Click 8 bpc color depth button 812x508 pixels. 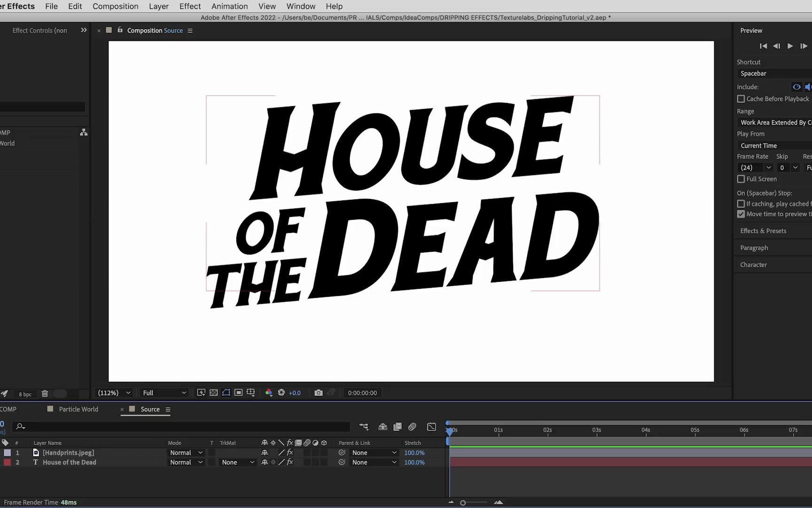click(x=25, y=394)
